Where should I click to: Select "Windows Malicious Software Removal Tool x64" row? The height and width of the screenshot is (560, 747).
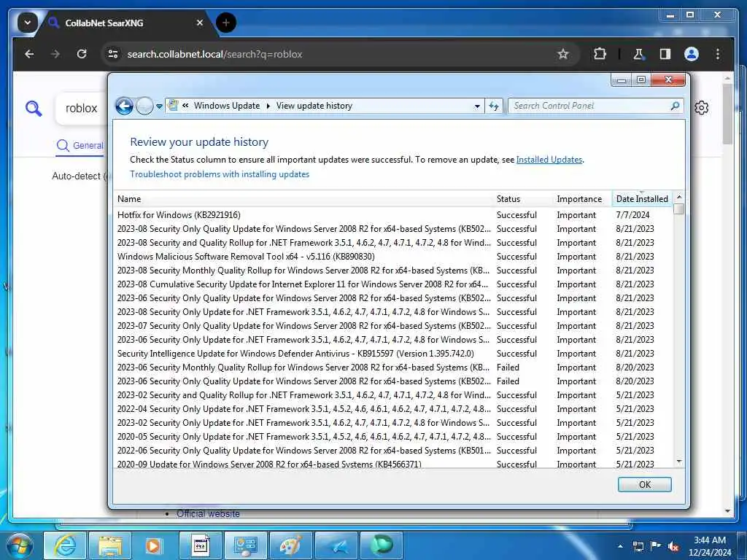[x=393, y=256]
